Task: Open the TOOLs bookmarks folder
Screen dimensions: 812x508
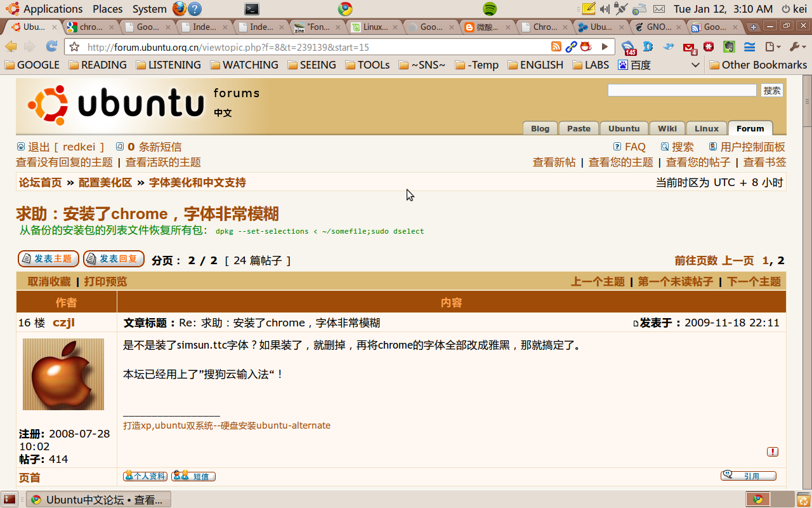Action: (x=368, y=65)
